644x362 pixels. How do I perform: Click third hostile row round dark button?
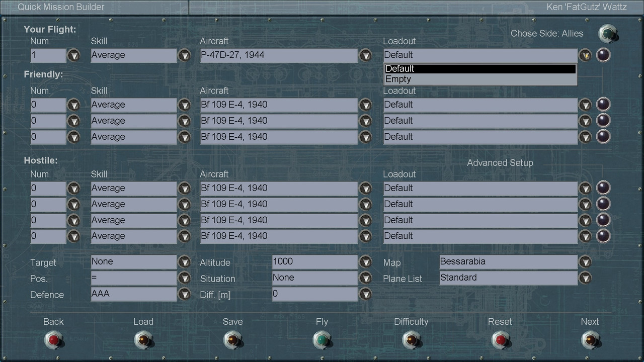pyautogui.click(x=603, y=220)
